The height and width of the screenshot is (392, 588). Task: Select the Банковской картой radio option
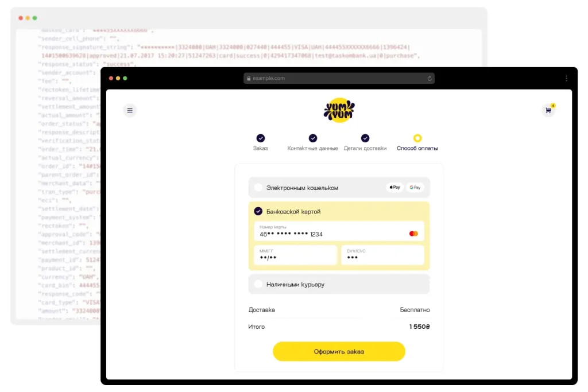point(258,211)
